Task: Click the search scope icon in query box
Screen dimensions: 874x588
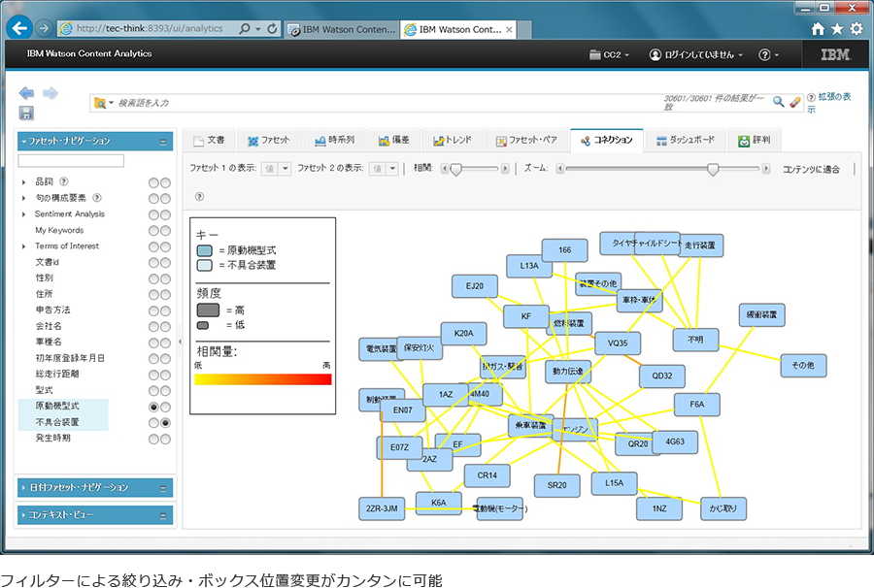Action: (x=100, y=103)
